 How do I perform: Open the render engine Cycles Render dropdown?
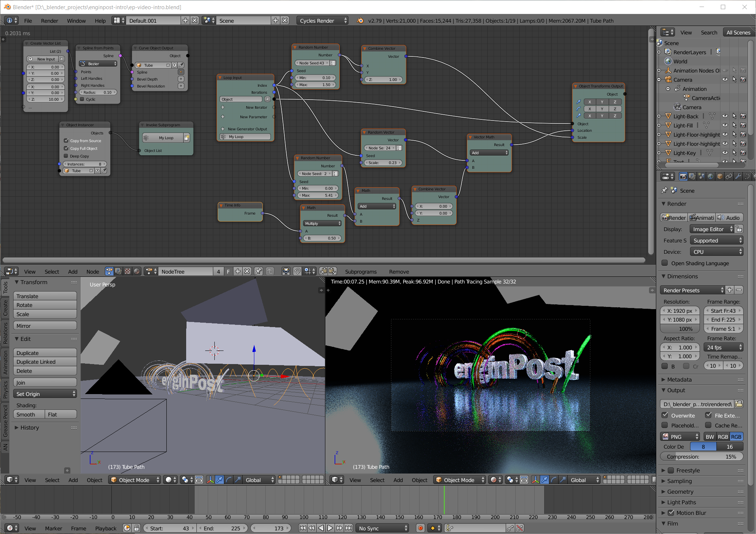tap(322, 21)
